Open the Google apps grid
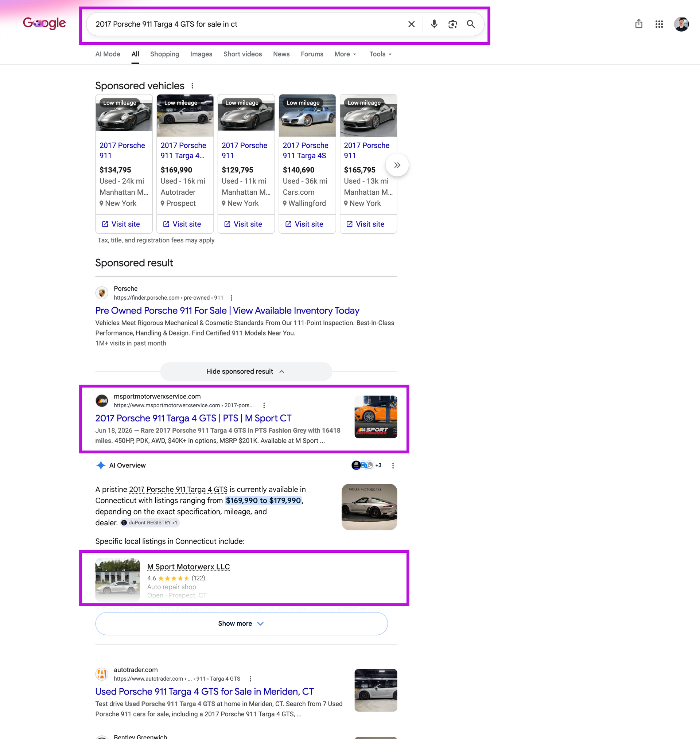The width and height of the screenshot is (700, 739). coord(659,24)
